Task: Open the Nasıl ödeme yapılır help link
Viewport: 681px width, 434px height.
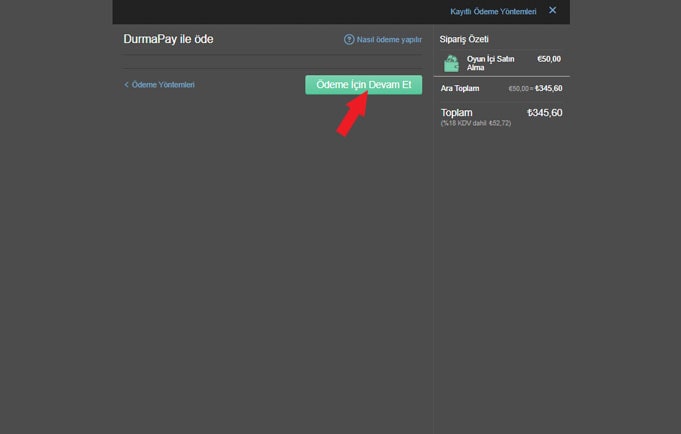Action: click(x=389, y=40)
